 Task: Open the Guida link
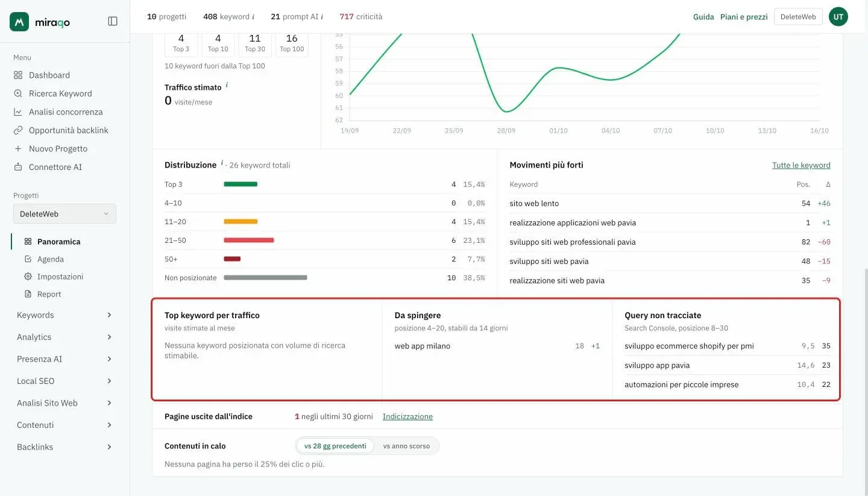coord(703,17)
